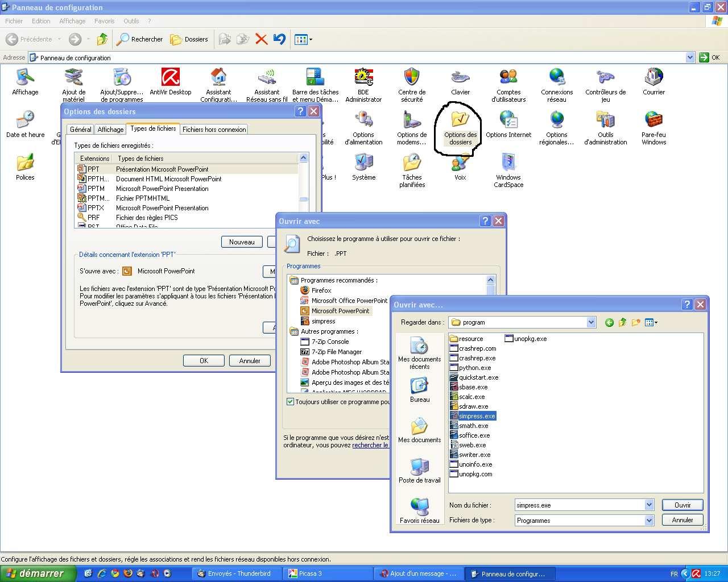Open the Polices folder icon
The height and width of the screenshot is (582, 728).
click(x=25, y=167)
